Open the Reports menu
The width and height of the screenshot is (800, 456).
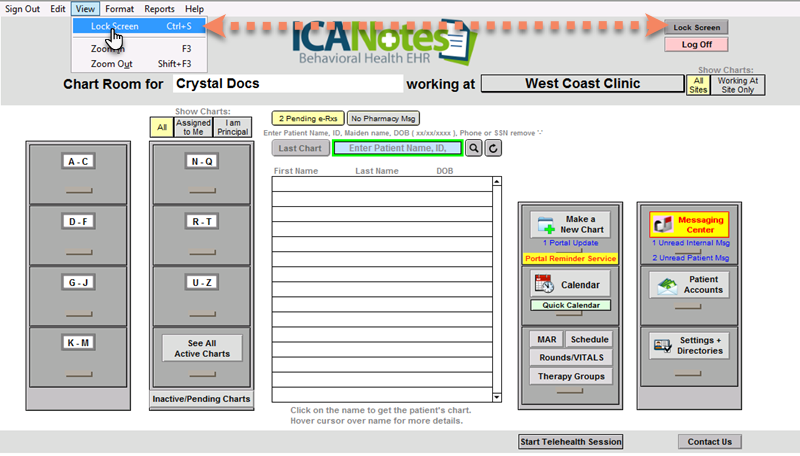159,9
